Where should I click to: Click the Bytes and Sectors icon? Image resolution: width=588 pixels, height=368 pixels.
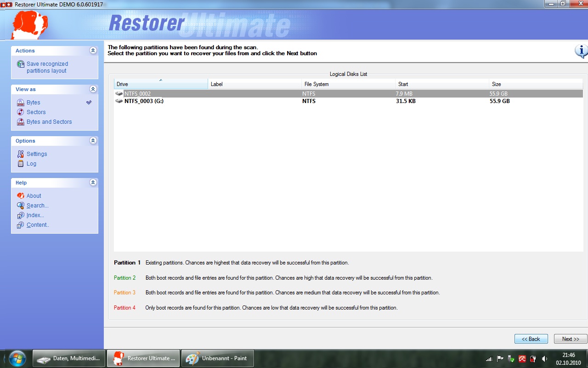(x=20, y=122)
